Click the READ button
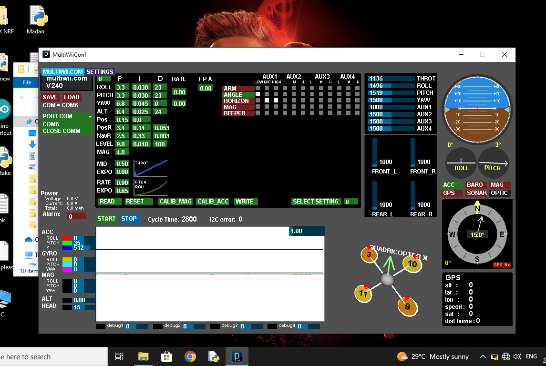Image resolution: width=546 pixels, height=366 pixels. point(109,202)
